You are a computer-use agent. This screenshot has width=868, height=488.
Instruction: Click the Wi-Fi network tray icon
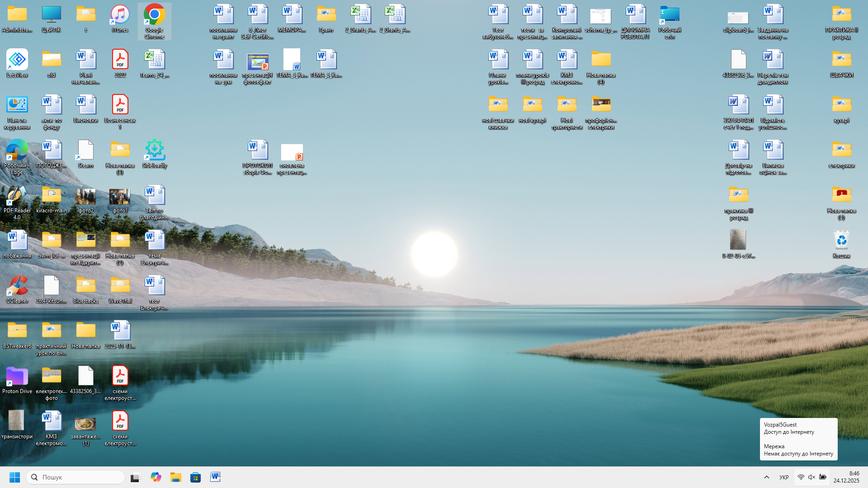click(x=801, y=477)
